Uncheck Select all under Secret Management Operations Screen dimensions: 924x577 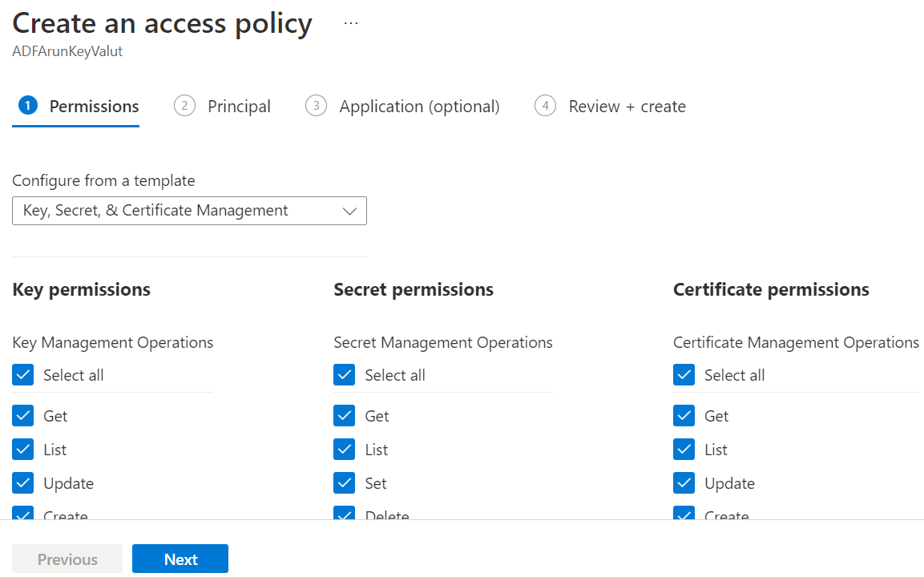tap(344, 375)
